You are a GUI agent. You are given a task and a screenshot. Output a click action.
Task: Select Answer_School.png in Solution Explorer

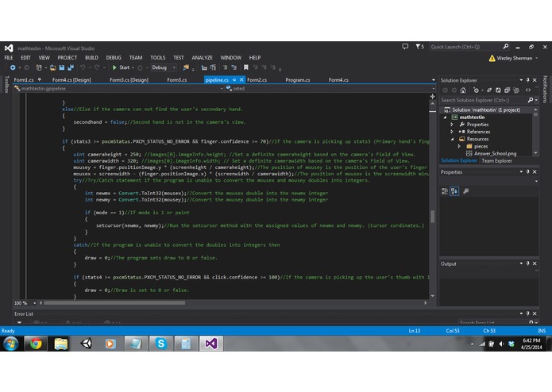(495, 154)
